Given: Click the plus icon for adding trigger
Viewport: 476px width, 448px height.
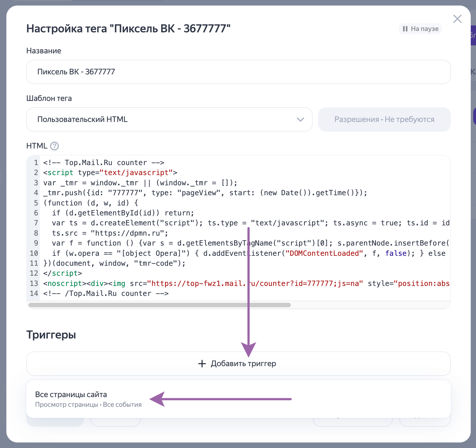Looking at the screenshot, I should [x=202, y=364].
